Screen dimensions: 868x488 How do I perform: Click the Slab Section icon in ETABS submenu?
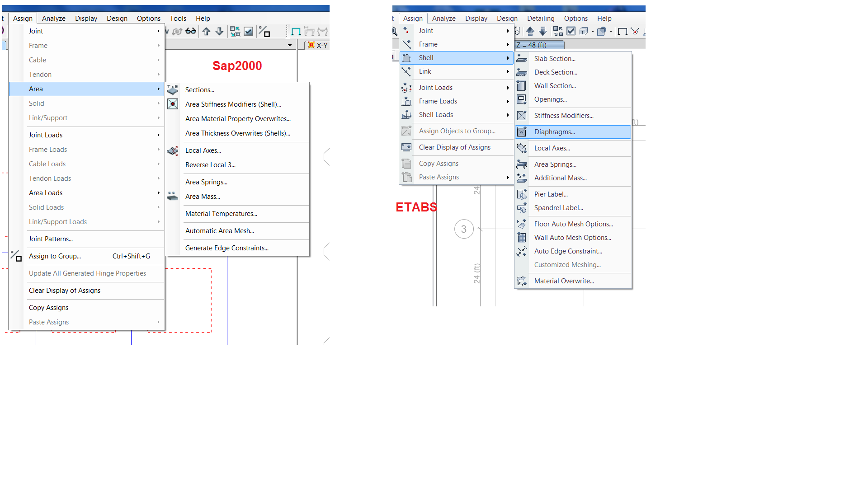click(522, 59)
